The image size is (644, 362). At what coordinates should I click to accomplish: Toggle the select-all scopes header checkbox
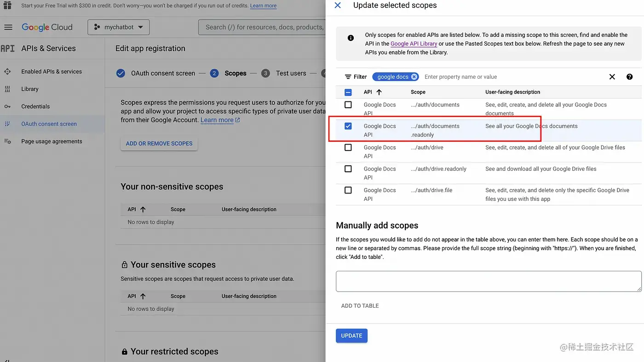(x=348, y=92)
